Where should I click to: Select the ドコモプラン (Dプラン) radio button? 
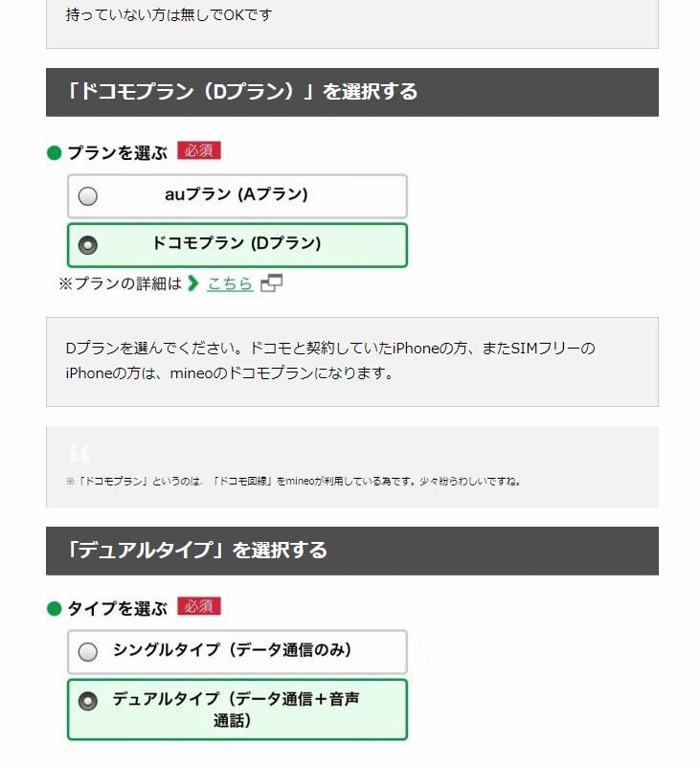pos(88,245)
